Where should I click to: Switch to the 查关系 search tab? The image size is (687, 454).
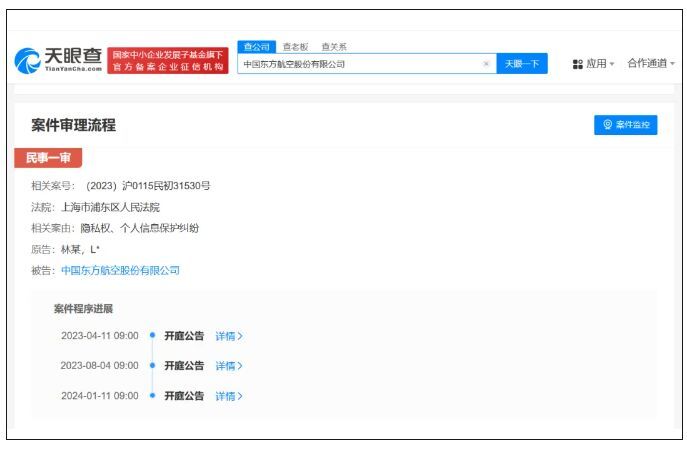point(334,47)
